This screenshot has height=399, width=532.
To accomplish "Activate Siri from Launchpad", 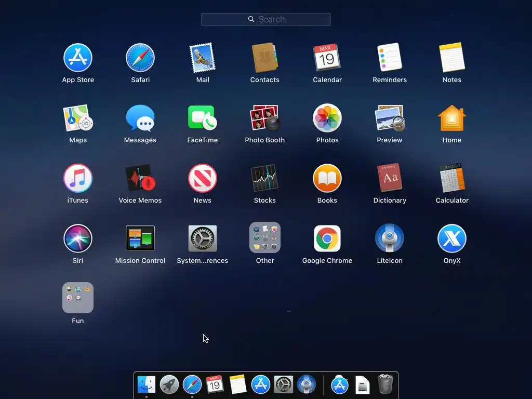I will 78,238.
